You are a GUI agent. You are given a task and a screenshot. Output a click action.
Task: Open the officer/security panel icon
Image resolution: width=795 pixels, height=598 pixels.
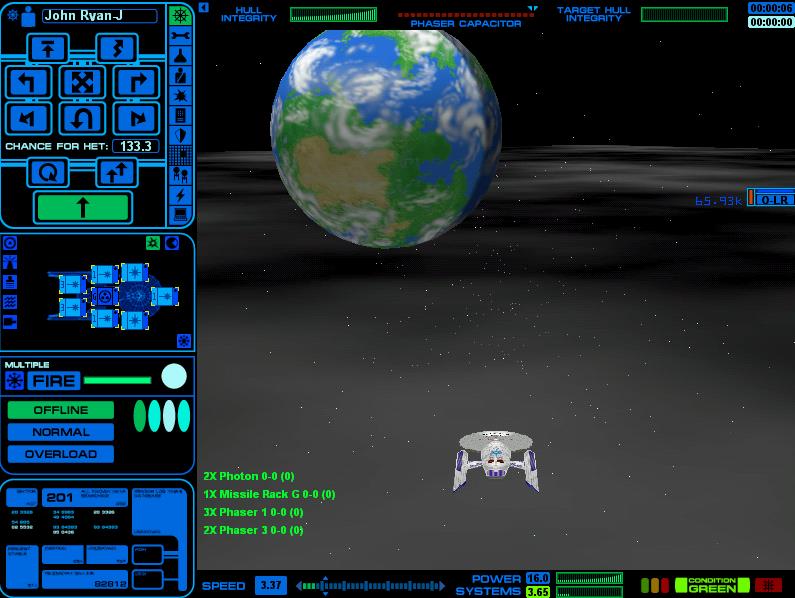coord(180,76)
